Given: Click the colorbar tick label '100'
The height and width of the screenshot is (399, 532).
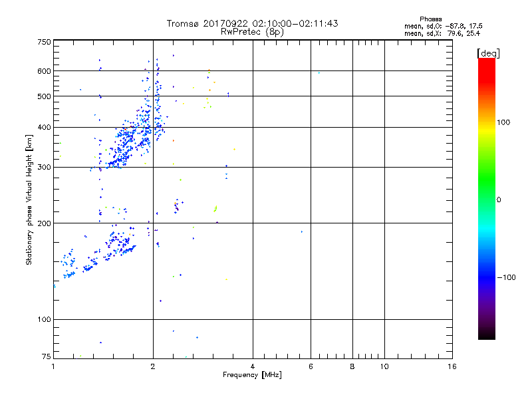Looking at the screenshot, I should tap(503, 122).
